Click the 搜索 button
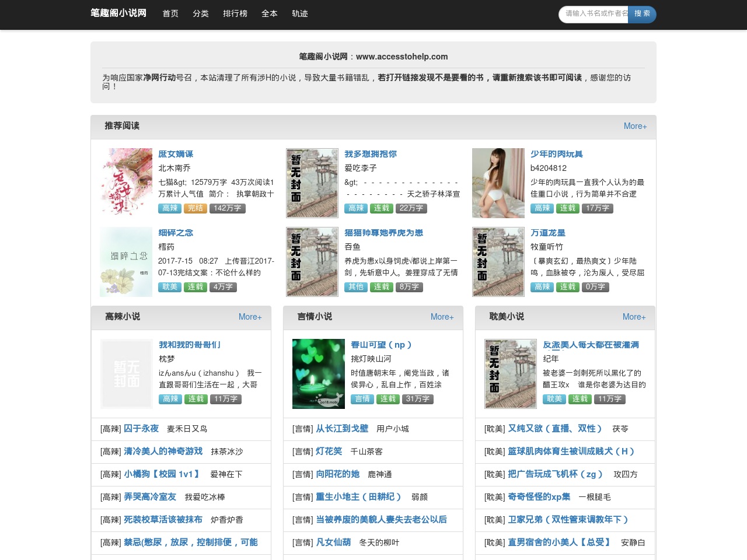The height and width of the screenshot is (560, 747). click(642, 14)
